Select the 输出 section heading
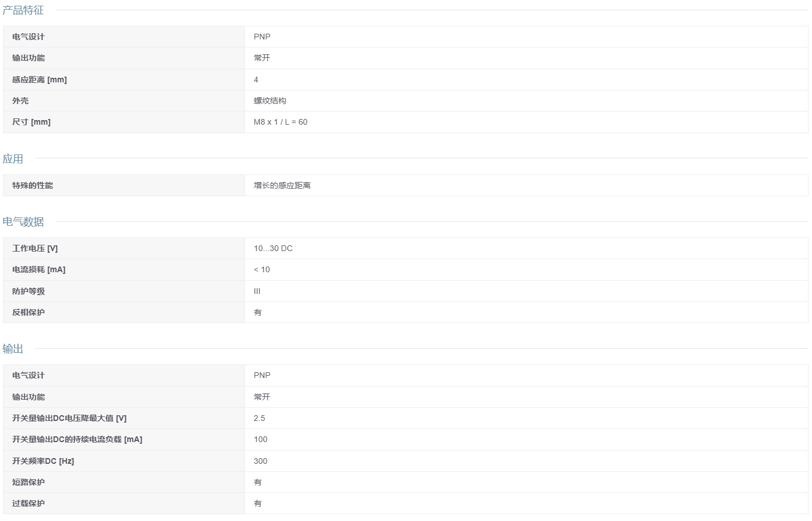Screen dimensions: 812x521 pos(13,349)
